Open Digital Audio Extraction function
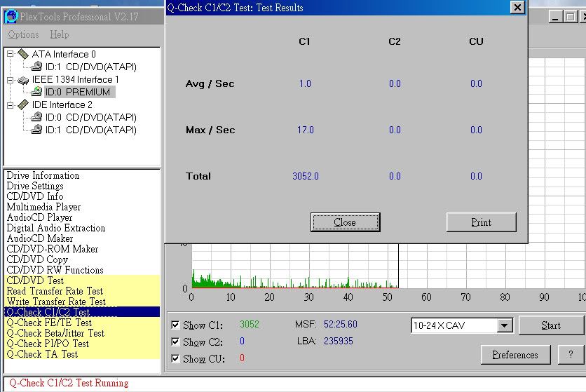Viewport: 586px width, 392px height. pos(56,228)
